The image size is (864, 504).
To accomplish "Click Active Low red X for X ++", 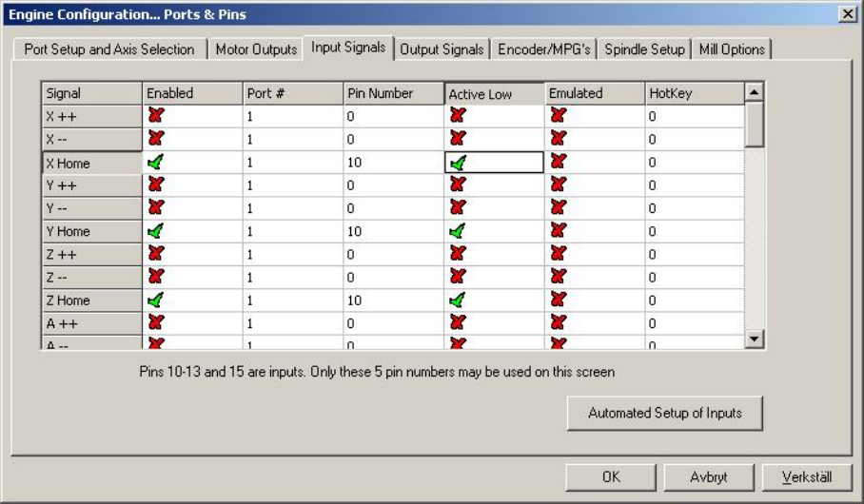I will pyautogui.click(x=458, y=115).
